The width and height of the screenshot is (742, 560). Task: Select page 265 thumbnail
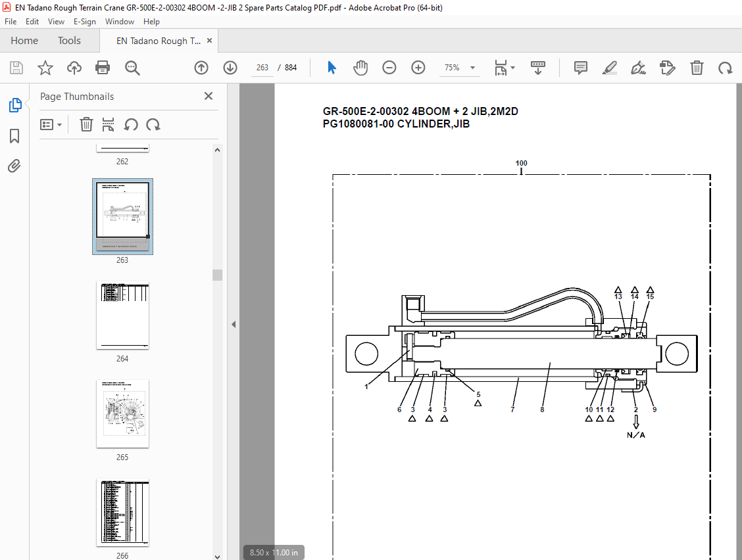[122, 414]
